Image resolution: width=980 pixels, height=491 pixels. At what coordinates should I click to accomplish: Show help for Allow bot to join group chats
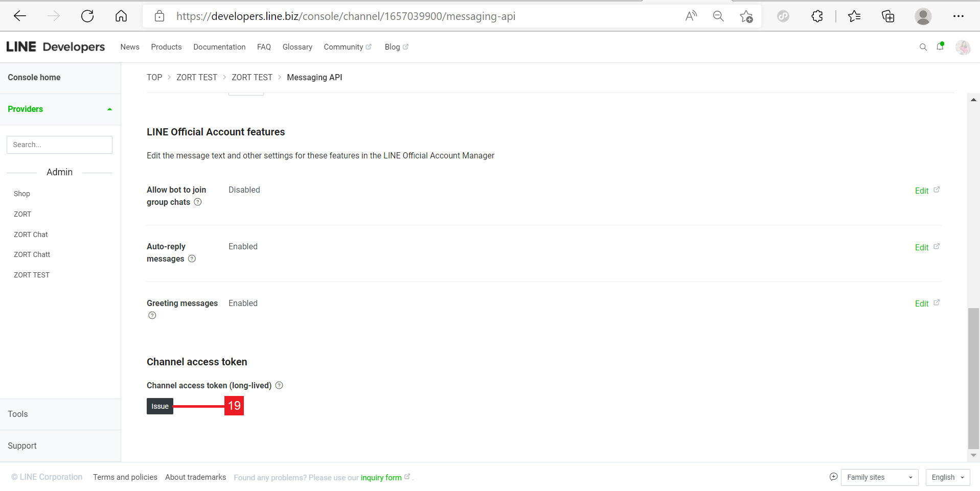(x=198, y=202)
